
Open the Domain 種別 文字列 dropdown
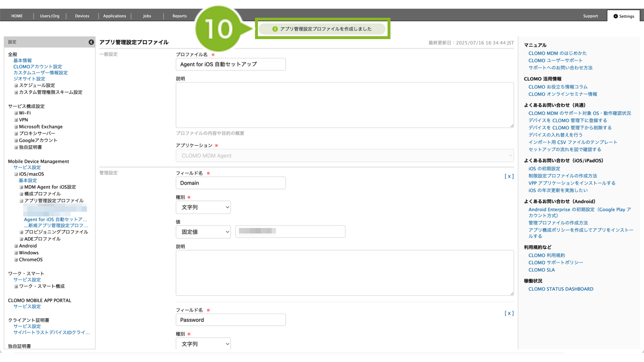point(203,207)
